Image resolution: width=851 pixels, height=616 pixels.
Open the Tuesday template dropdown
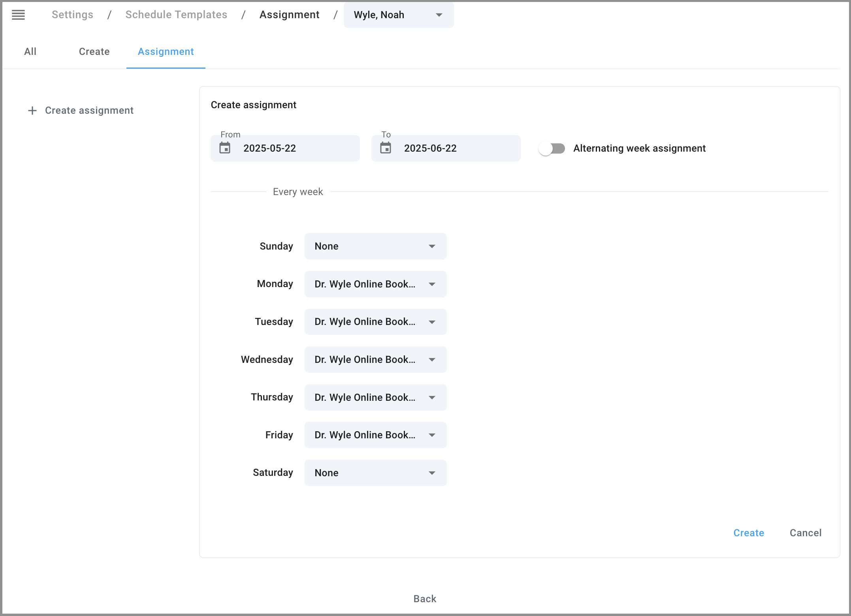pos(375,322)
